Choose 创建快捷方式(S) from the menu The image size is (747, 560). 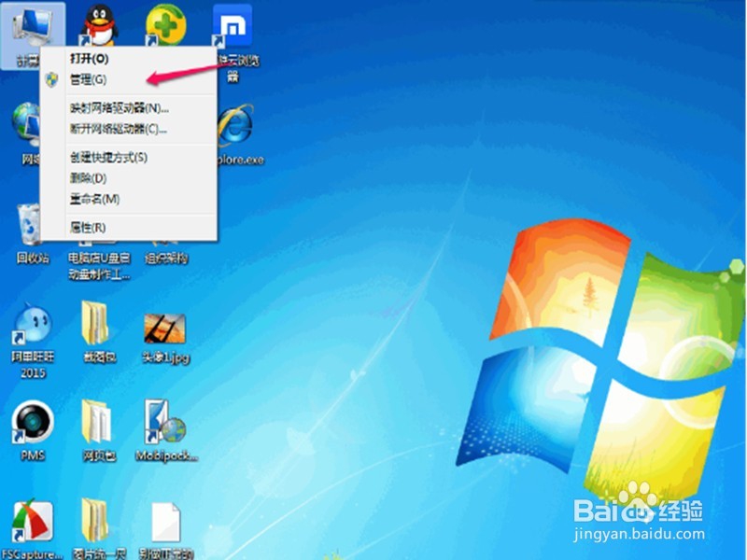tap(129, 157)
